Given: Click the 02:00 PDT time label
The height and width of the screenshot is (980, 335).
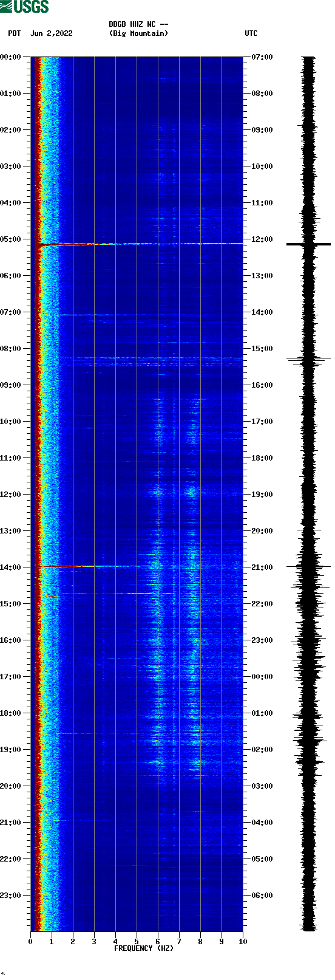Looking at the screenshot, I should coord(11,130).
